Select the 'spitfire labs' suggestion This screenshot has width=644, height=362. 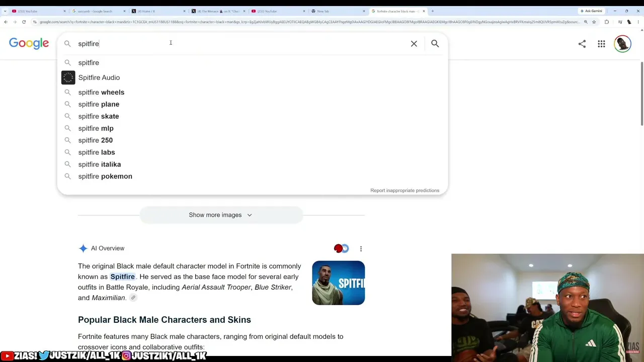tap(252, 152)
